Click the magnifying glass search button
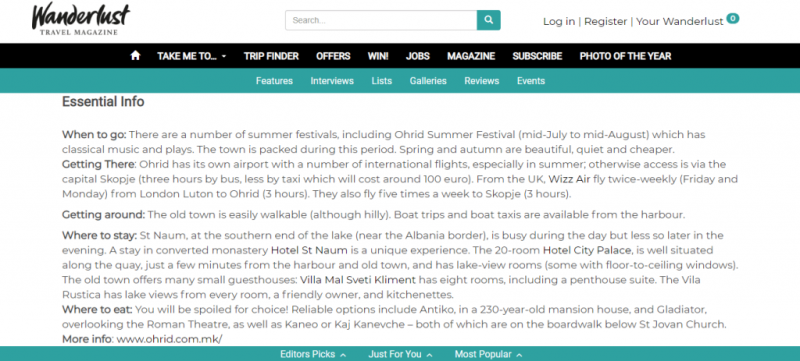This screenshot has width=800, height=361. point(489,20)
